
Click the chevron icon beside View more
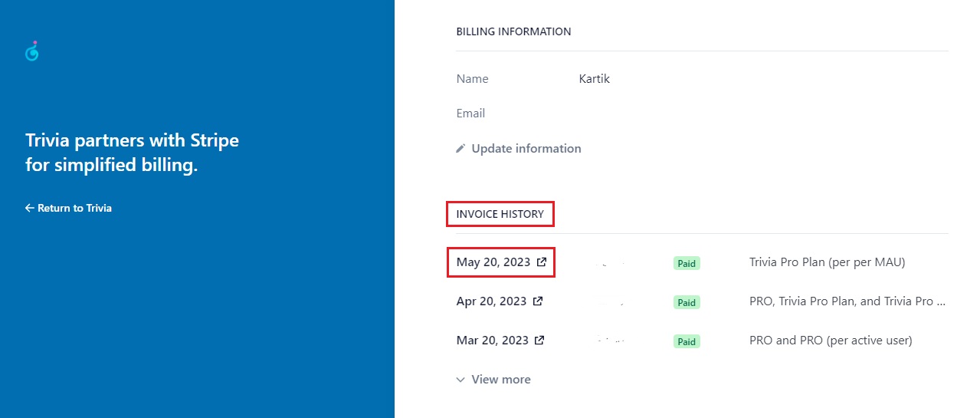click(461, 380)
